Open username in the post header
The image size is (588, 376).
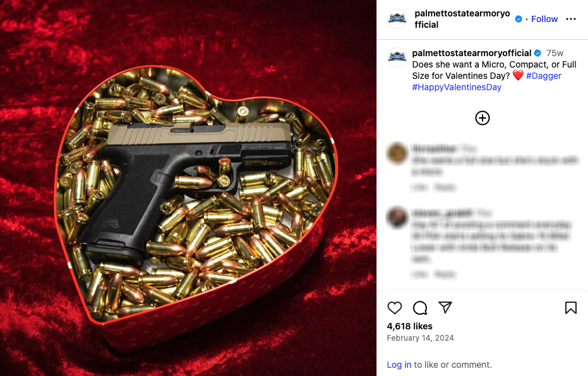462,19
